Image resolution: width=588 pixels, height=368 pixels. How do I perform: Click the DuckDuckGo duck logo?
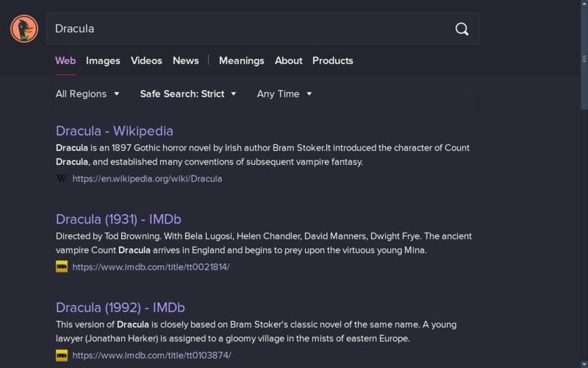tap(24, 29)
